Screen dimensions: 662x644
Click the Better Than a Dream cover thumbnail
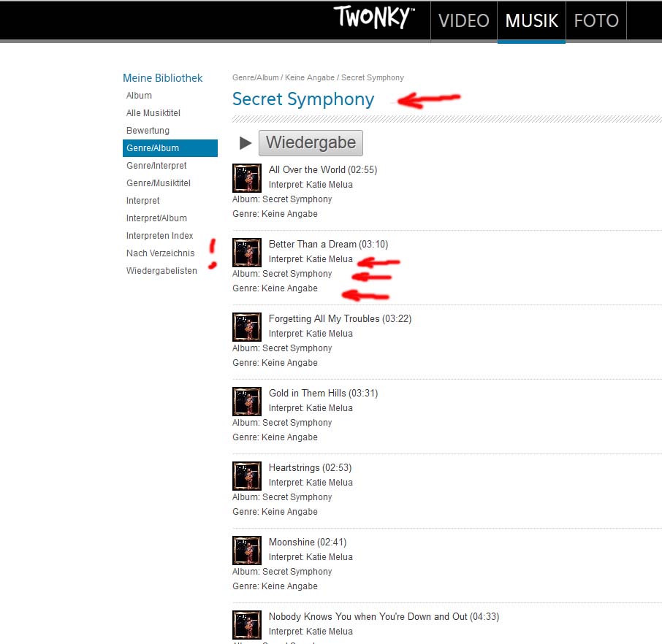point(247,253)
